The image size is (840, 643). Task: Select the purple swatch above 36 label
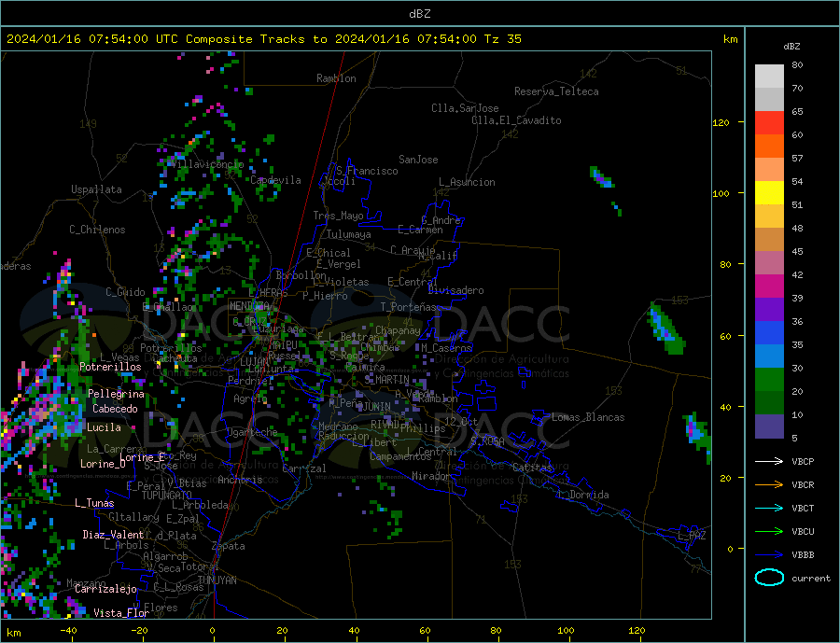(769, 310)
